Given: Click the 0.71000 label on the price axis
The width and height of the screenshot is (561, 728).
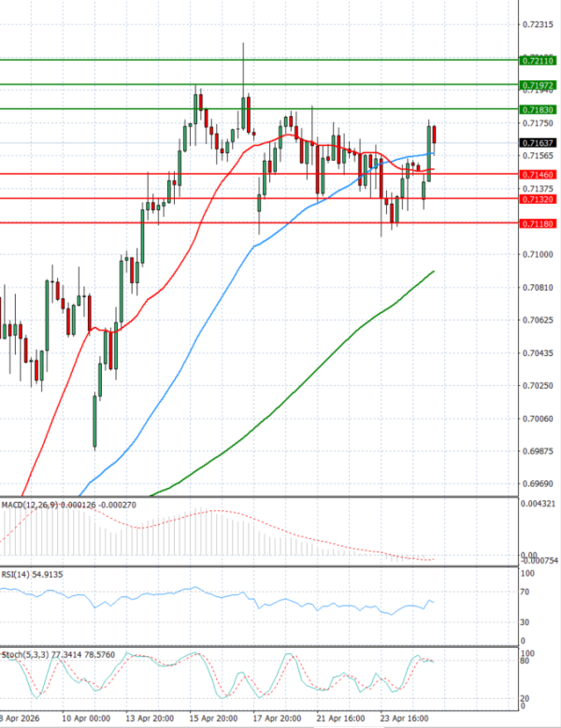Looking at the screenshot, I should pos(538,254).
